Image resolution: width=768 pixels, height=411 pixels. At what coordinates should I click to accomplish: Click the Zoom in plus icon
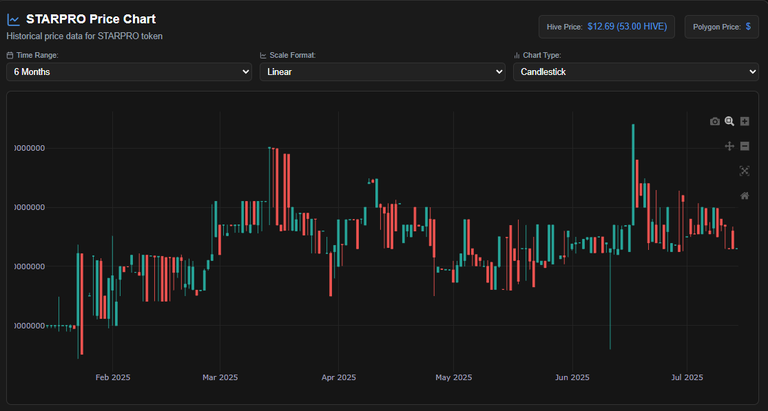click(x=744, y=121)
